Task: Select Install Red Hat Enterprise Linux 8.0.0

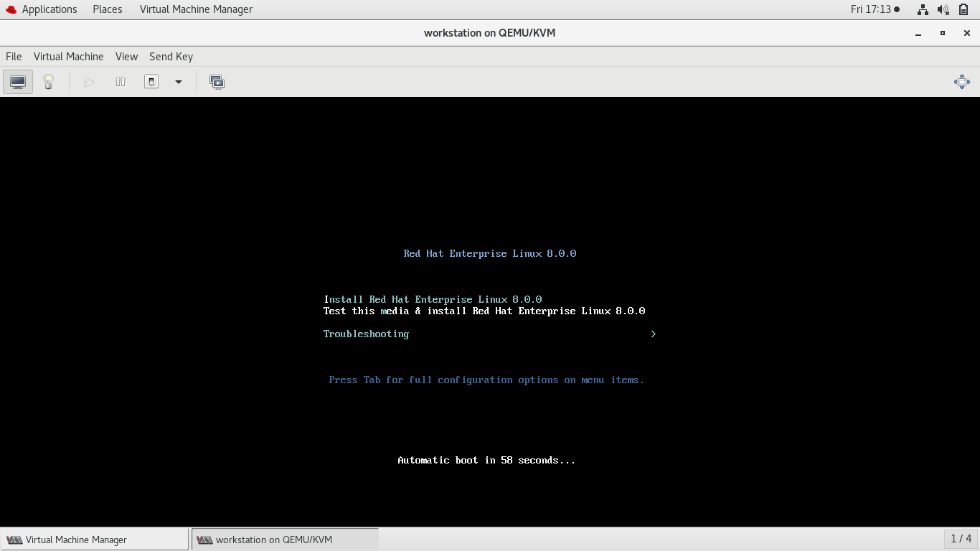Action: point(433,299)
